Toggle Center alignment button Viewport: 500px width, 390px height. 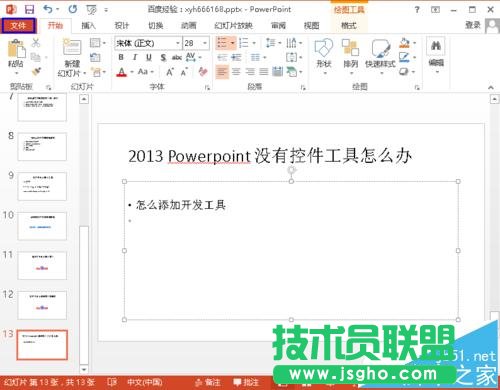(236, 72)
